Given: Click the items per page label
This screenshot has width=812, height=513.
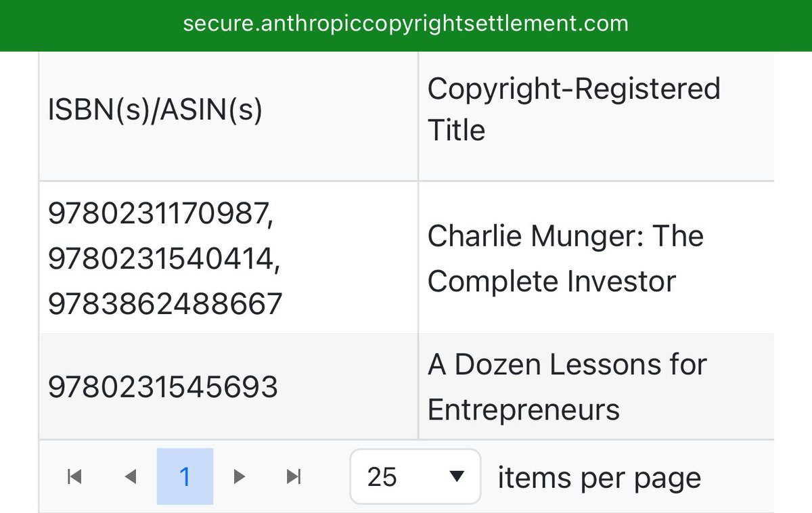Looking at the screenshot, I should pyautogui.click(x=600, y=478).
